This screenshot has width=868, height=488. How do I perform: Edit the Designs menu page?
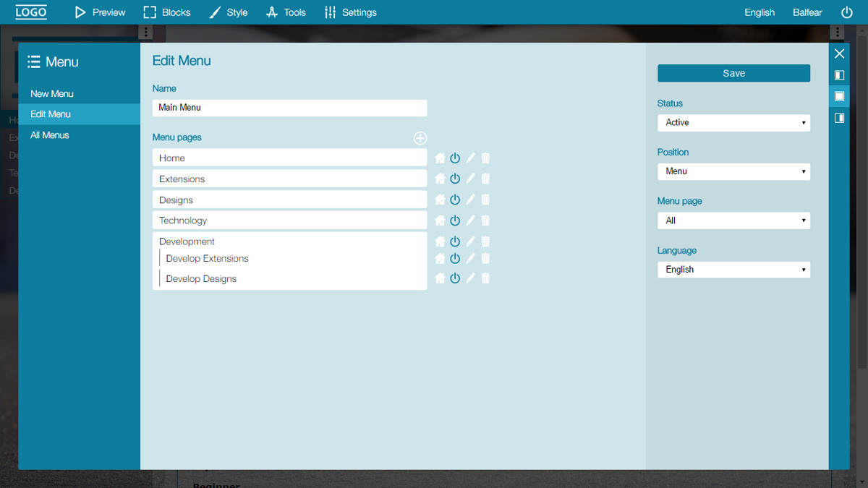tap(471, 200)
